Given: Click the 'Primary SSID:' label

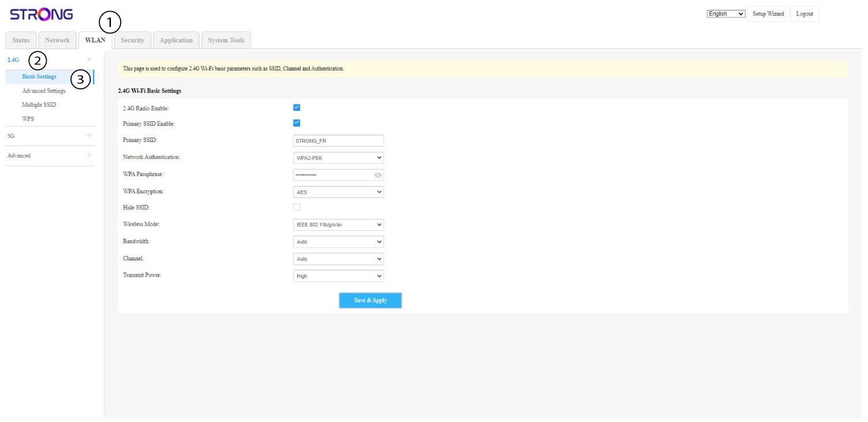Looking at the screenshot, I should (x=140, y=140).
